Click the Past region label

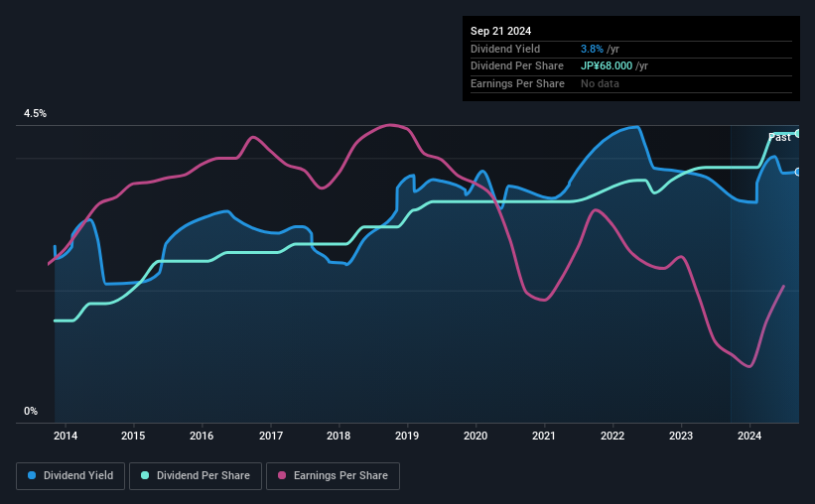(779, 137)
